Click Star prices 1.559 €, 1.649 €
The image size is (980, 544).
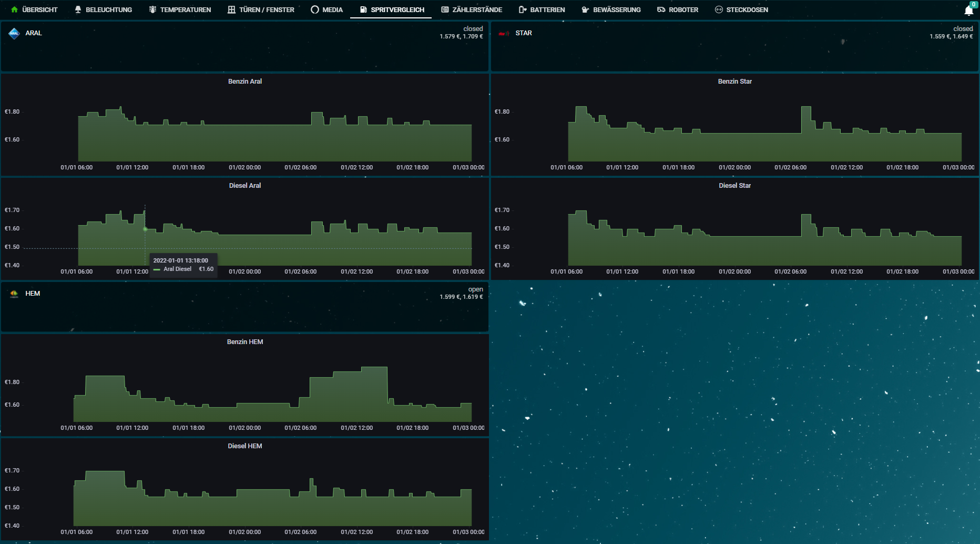[951, 36]
